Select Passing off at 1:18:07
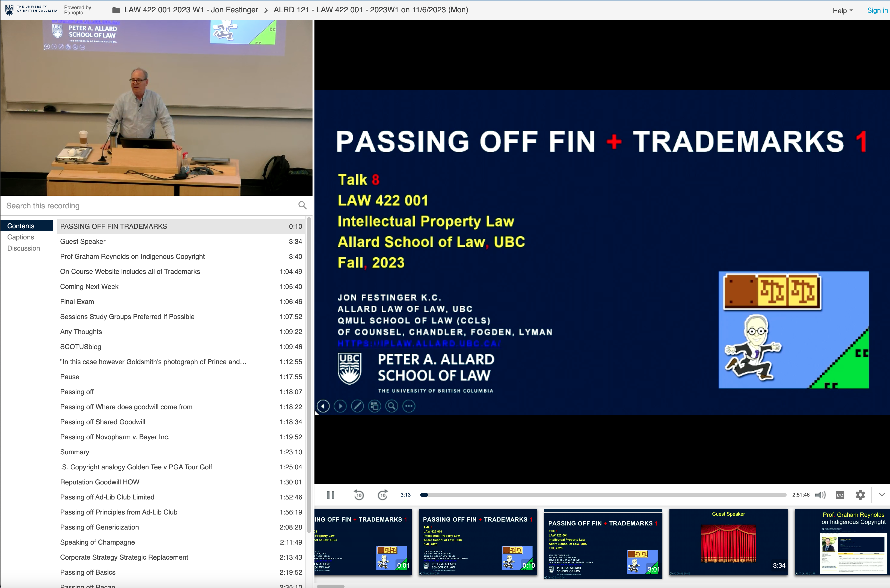The height and width of the screenshot is (588, 890). coord(181,392)
